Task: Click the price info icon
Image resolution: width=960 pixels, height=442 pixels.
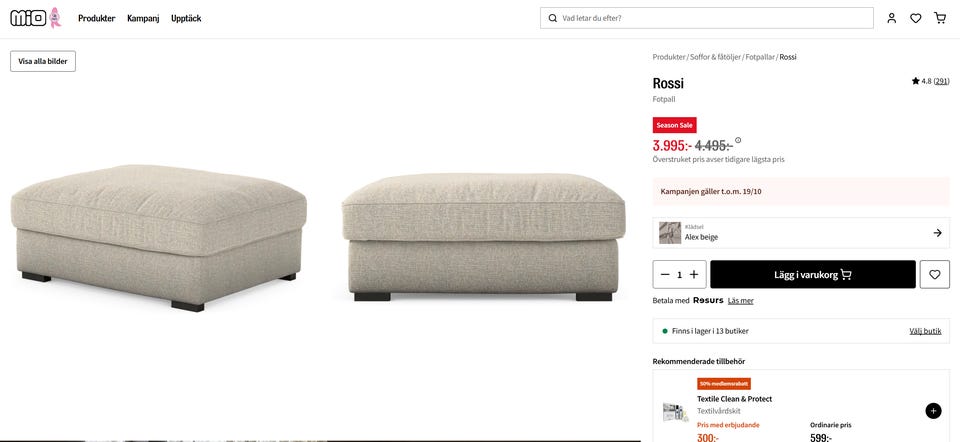Action: (738, 140)
